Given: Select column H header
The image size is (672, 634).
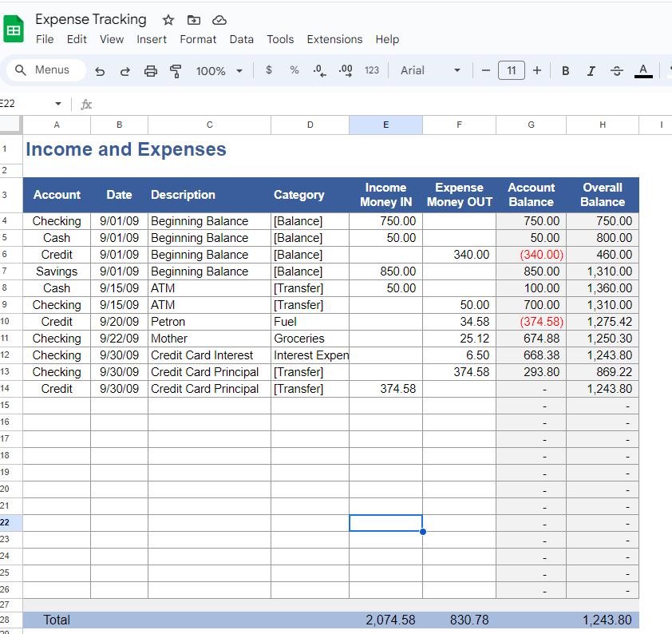Looking at the screenshot, I should pos(602,125).
